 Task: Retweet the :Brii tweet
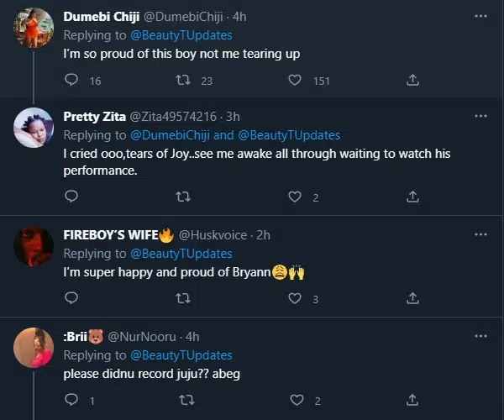pyautogui.click(x=182, y=400)
